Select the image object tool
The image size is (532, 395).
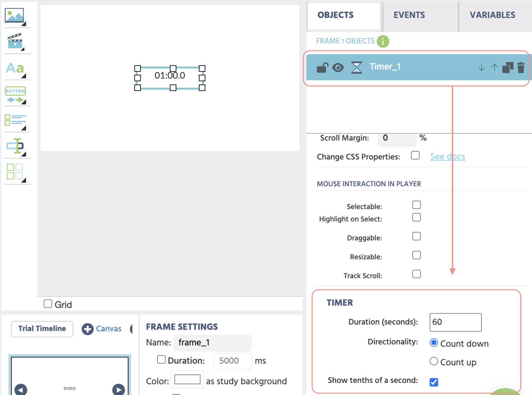(14, 16)
